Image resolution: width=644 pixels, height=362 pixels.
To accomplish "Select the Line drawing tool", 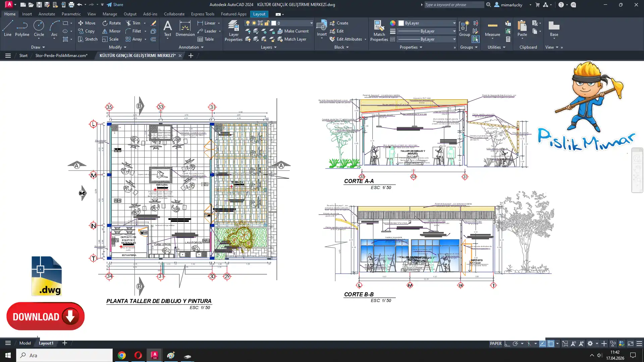I will pyautogui.click(x=7, y=28).
